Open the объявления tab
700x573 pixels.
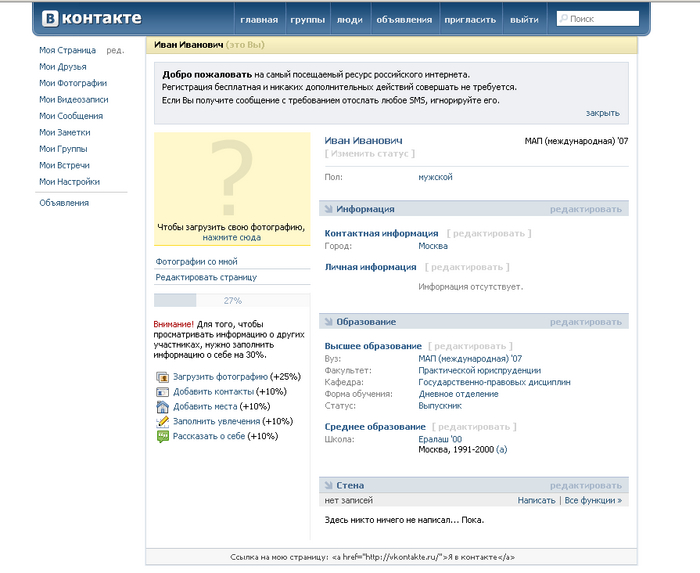(x=404, y=20)
